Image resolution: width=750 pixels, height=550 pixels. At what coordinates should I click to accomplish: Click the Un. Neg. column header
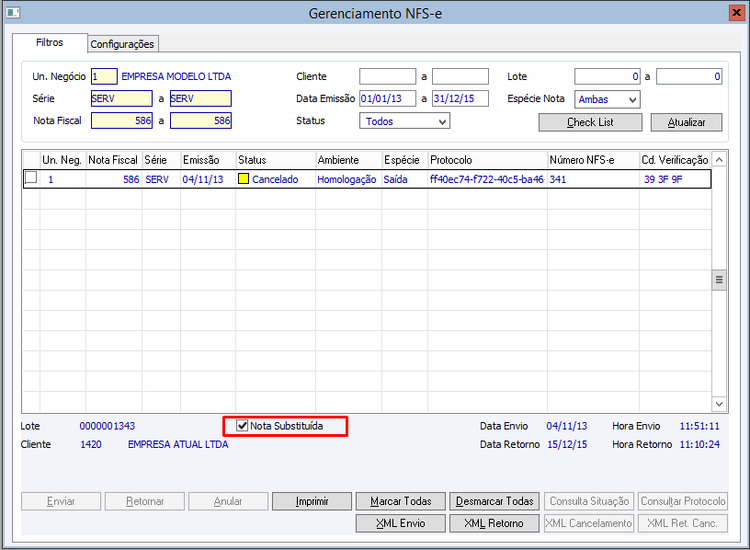[x=63, y=160]
